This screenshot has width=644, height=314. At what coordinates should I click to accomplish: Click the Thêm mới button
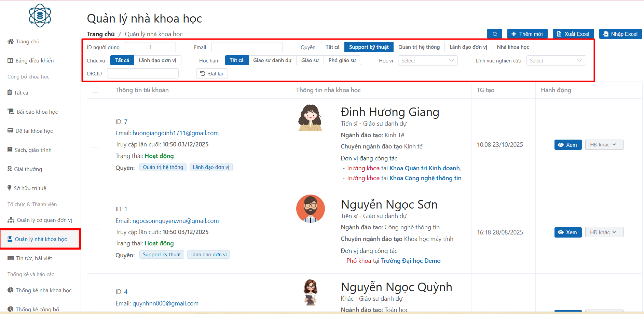click(527, 34)
